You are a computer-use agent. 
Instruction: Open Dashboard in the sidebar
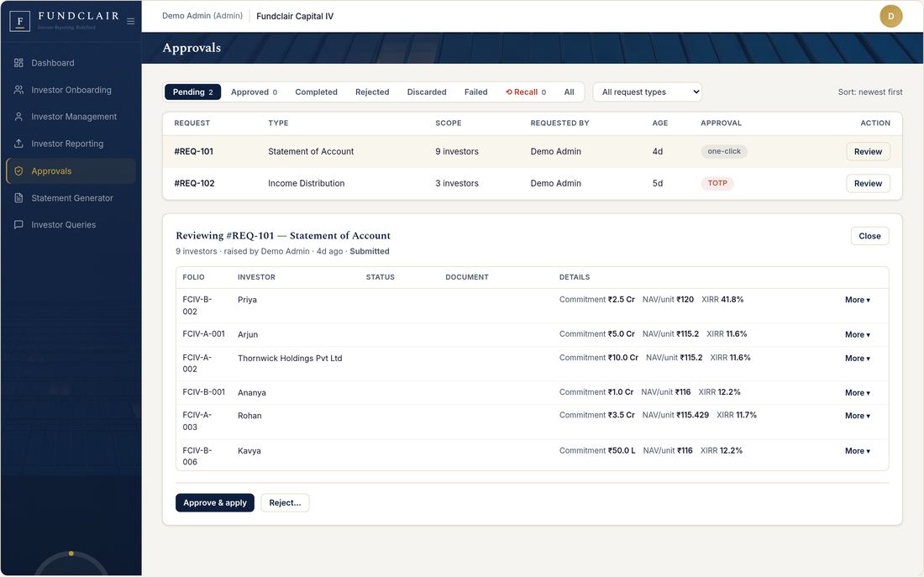click(x=71, y=63)
